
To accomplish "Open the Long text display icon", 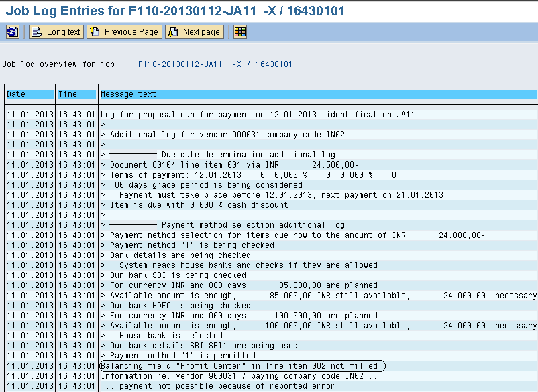I will tap(56, 31).
